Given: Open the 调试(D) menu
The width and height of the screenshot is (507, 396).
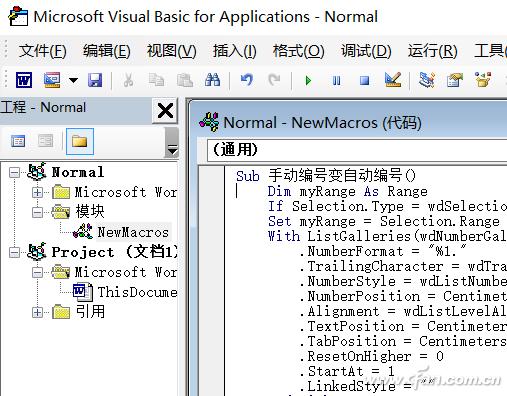Looking at the screenshot, I should point(366,51).
